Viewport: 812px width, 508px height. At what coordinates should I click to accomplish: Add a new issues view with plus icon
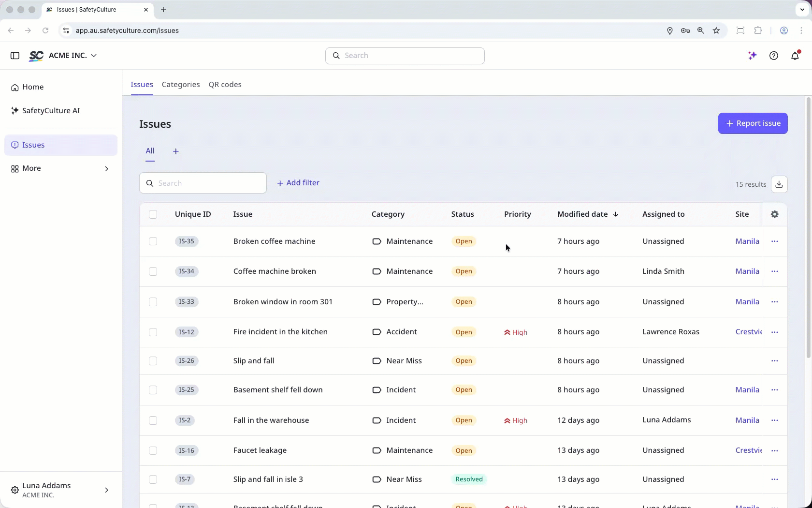176,151
